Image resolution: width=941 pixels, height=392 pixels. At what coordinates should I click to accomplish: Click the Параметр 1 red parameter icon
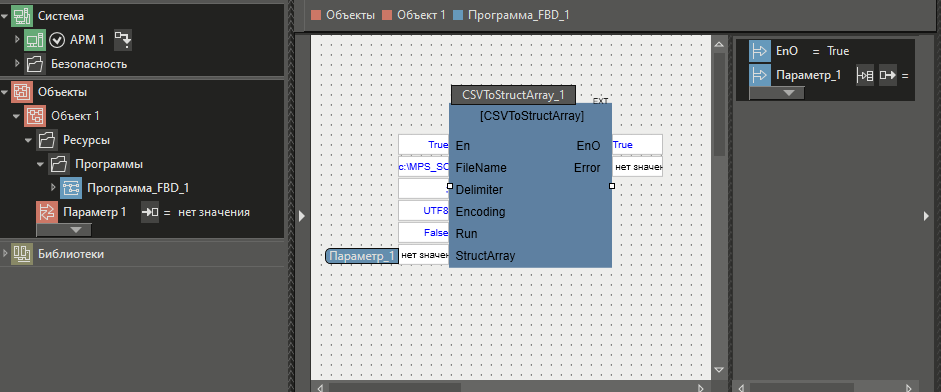[47, 212]
